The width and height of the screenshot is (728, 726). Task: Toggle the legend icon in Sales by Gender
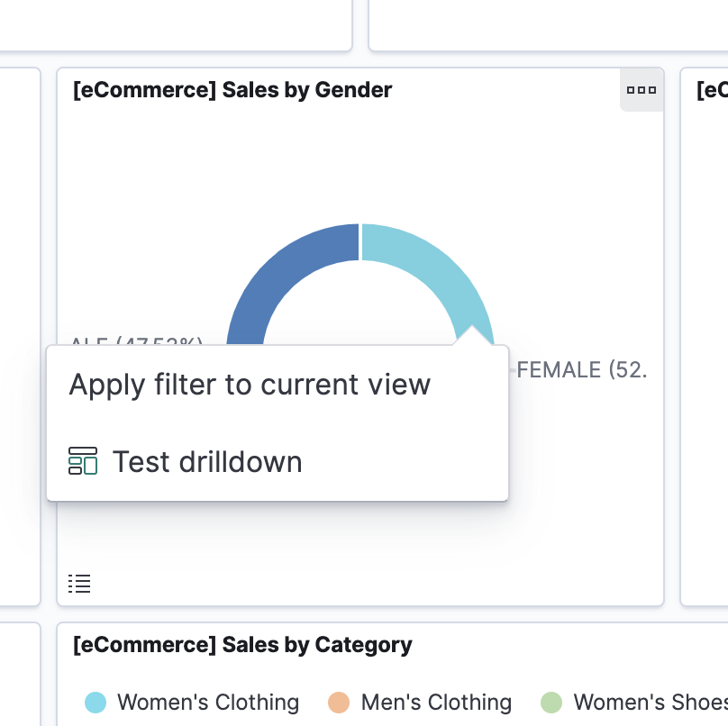80,584
